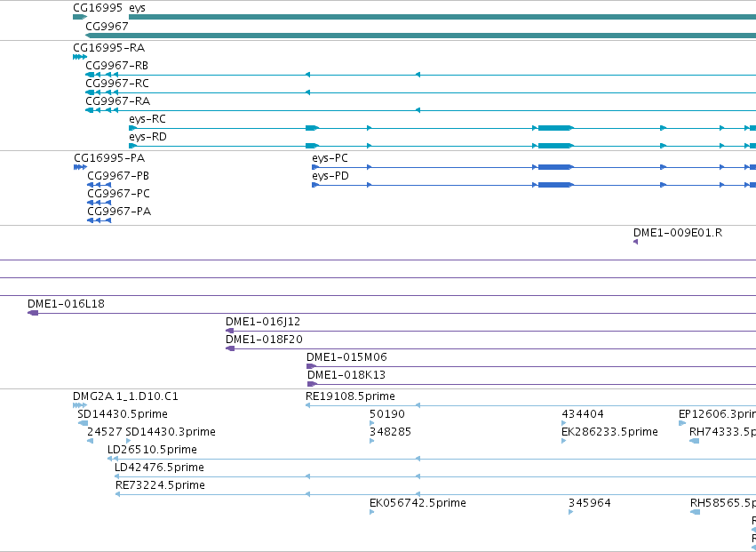Image resolution: width=756 pixels, height=552 pixels.
Task: Click the eys-RC transcript label
Action: tap(147, 119)
